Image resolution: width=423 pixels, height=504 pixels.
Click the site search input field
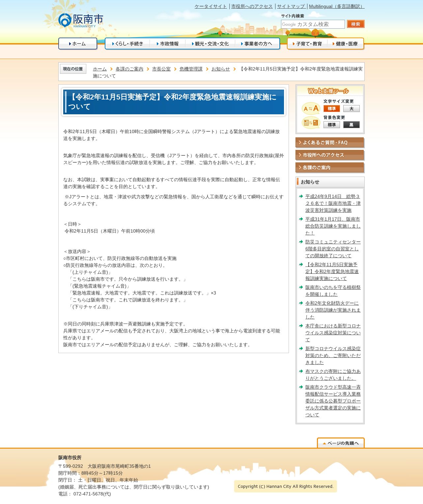pos(313,24)
